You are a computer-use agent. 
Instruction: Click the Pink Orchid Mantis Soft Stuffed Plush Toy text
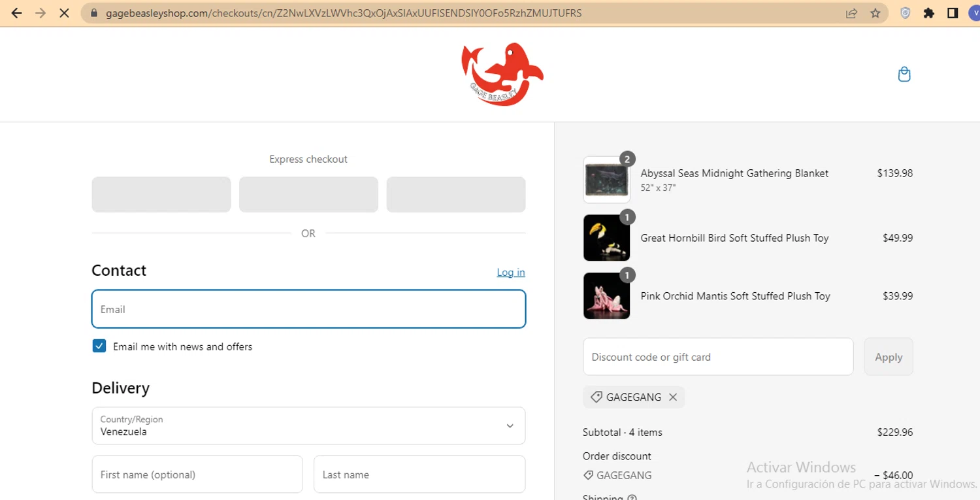(x=735, y=296)
